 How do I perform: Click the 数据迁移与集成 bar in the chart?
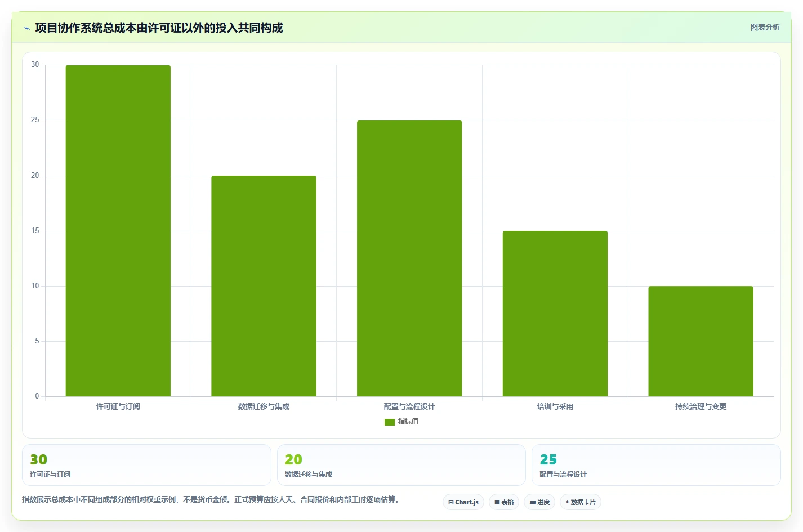(x=264, y=286)
